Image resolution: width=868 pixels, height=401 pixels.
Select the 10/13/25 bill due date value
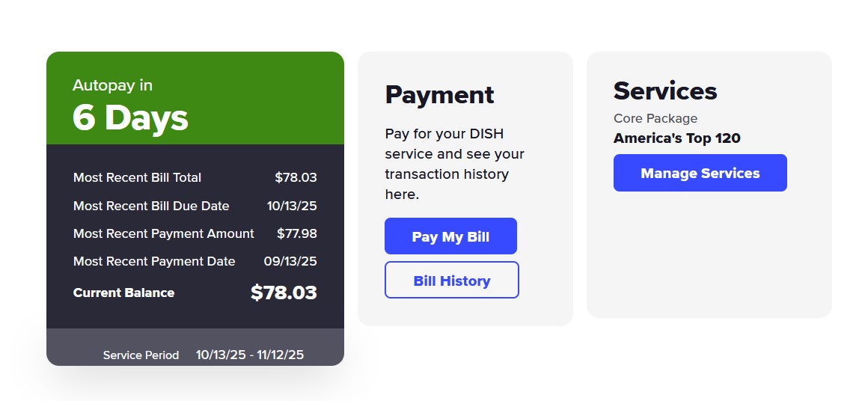(x=292, y=206)
